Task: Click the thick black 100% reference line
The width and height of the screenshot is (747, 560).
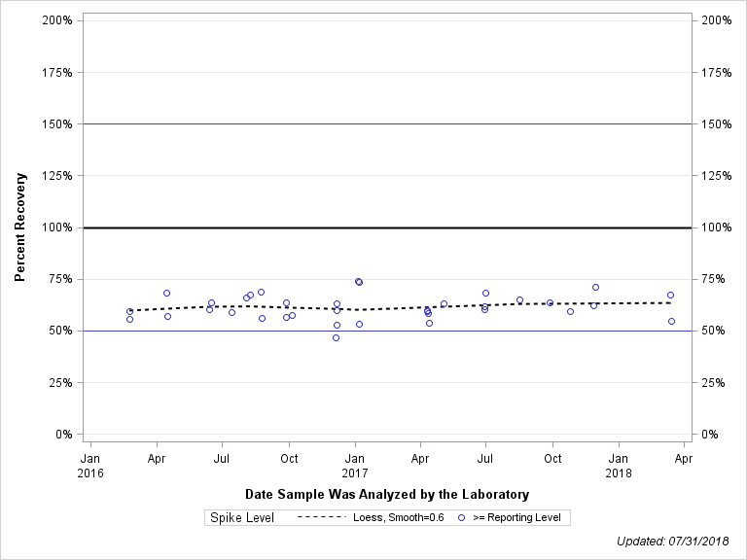Action: click(387, 227)
